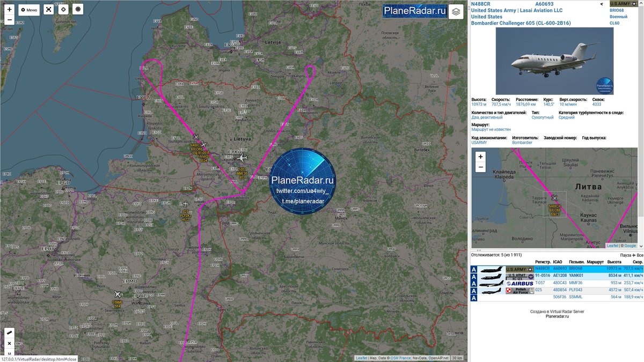
Task: Zoom in on the mini detail map
Action: point(480,157)
